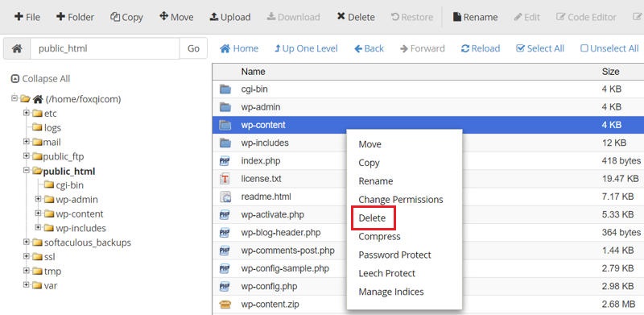Image resolution: width=644 pixels, height=315 pixels.
Task: Select Move in the context menu
Action: pos(370,144)
